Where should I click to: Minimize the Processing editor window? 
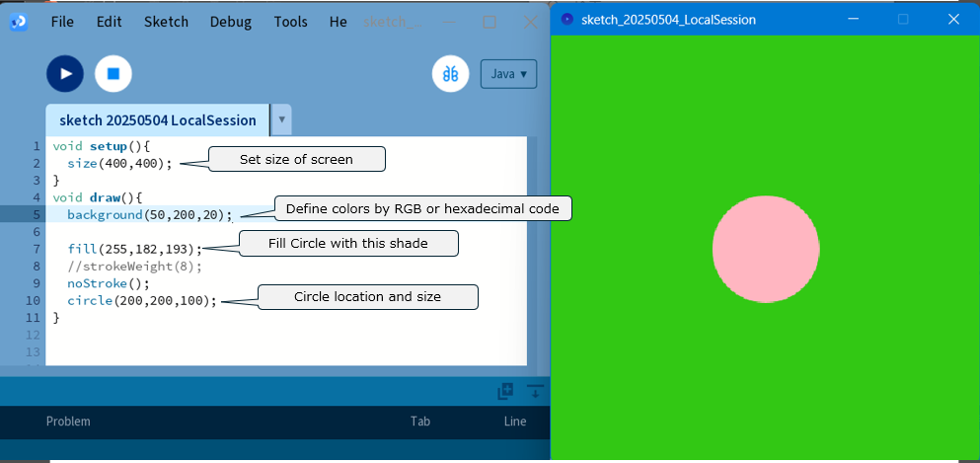pos(449,23)
